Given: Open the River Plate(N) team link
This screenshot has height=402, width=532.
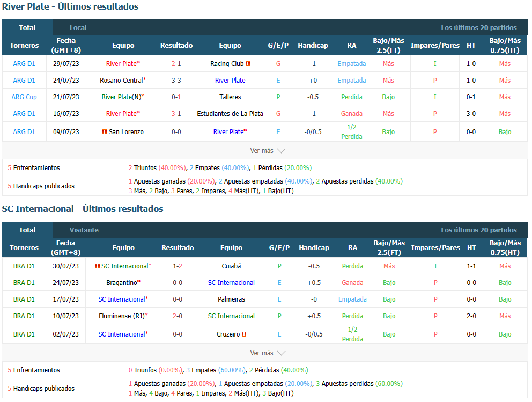Looking at the screenshot, I should point(121,97).
